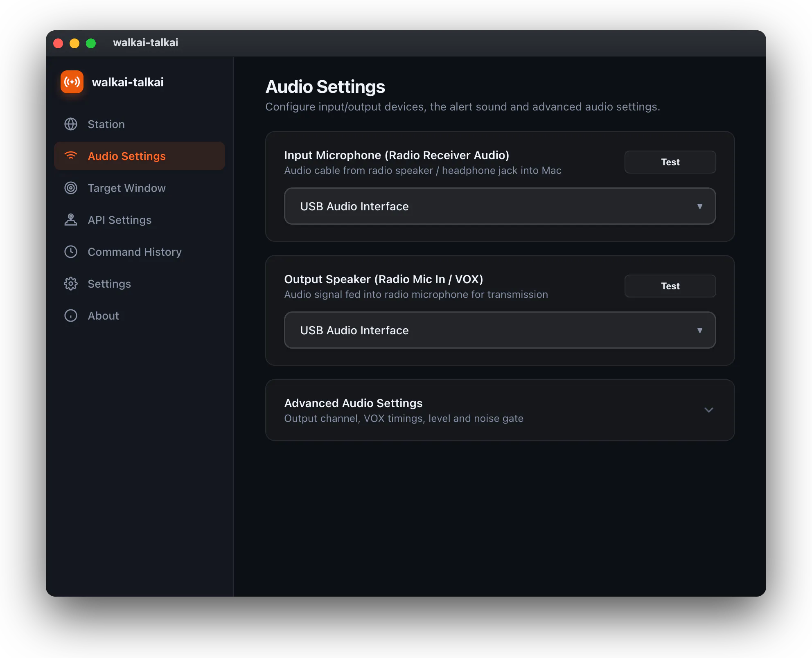The image size is (812, 658).
Task: Go to the Target Window section
Action: [x=140, y=188]
